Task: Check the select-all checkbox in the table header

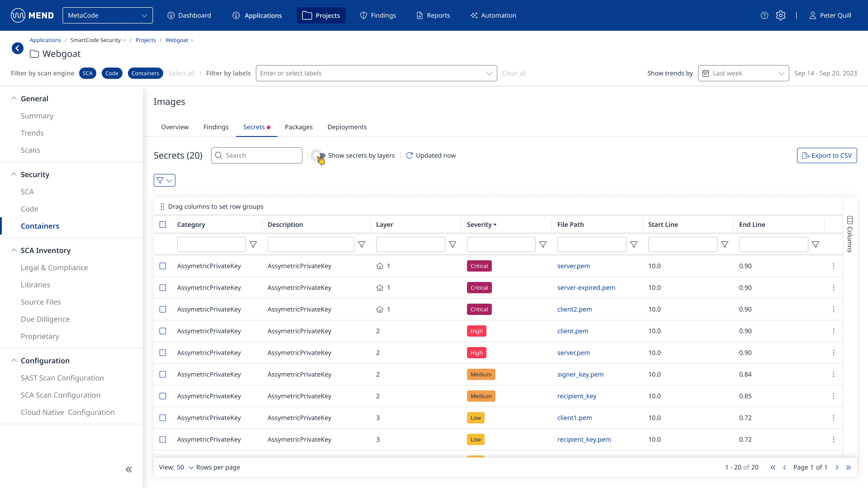Action: 163,224
